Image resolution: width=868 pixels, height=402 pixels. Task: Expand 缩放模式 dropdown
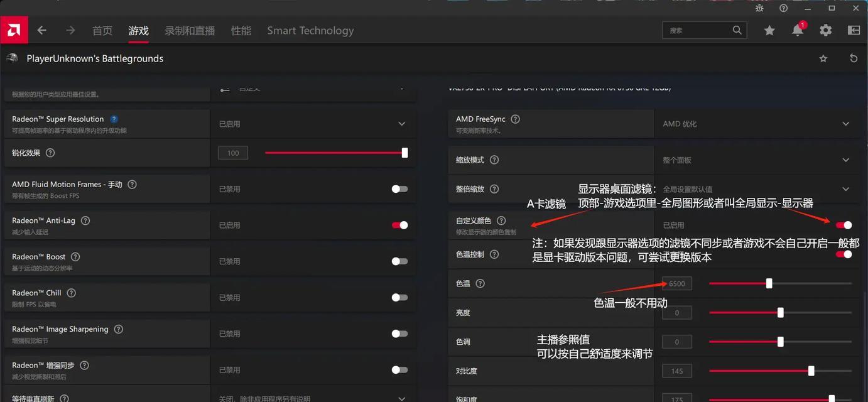(x=846, y=160)
